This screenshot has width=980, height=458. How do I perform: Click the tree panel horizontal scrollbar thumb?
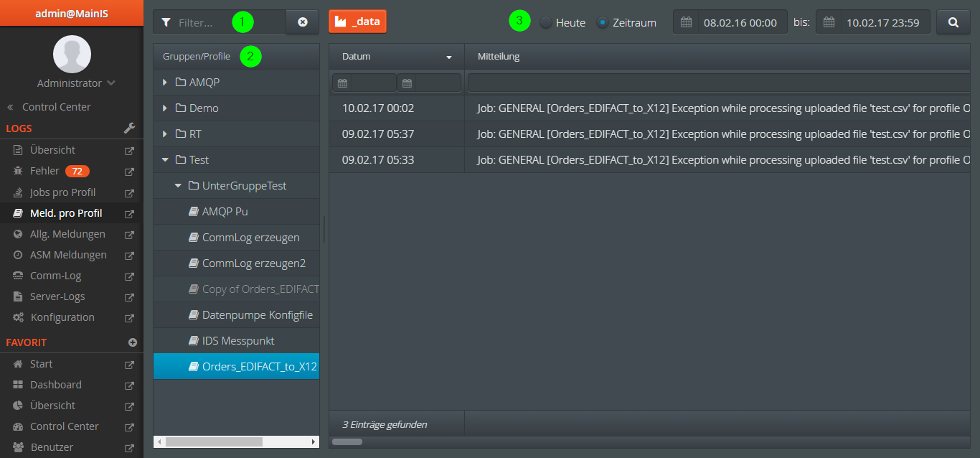[x=214, y=442]
